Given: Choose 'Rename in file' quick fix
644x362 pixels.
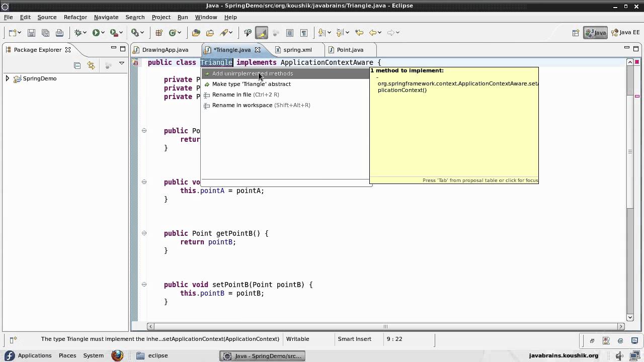Looking at the screenshot, I should click(285, 95).
